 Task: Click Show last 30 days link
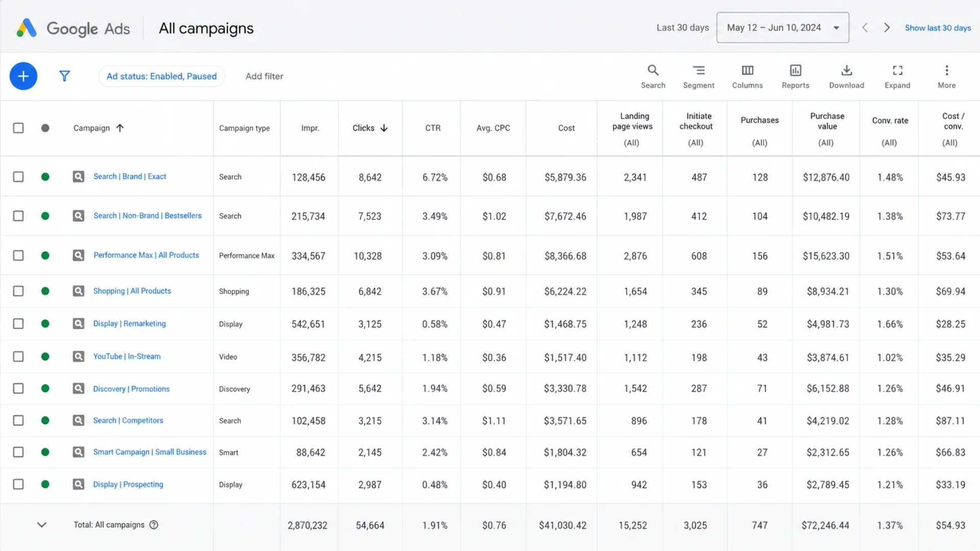point(938,28)
